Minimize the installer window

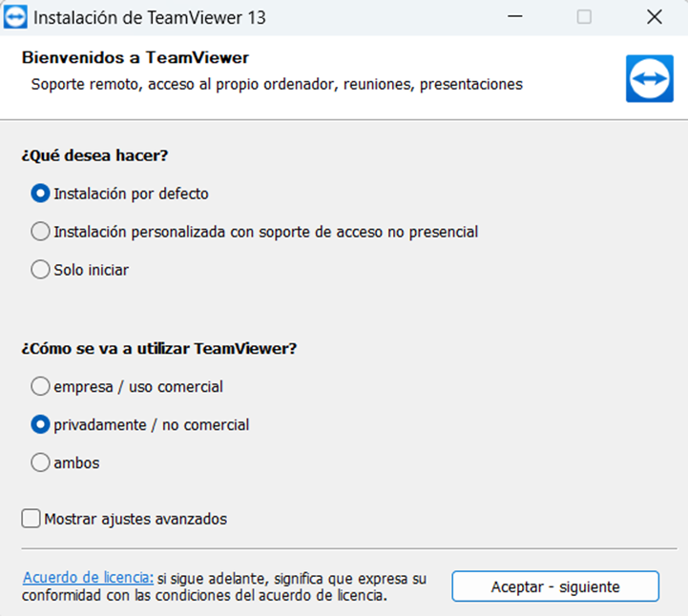tap(515, 17)
